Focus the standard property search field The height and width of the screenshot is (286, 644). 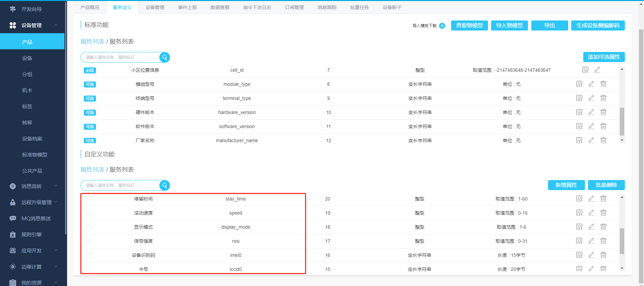(120, 57)
